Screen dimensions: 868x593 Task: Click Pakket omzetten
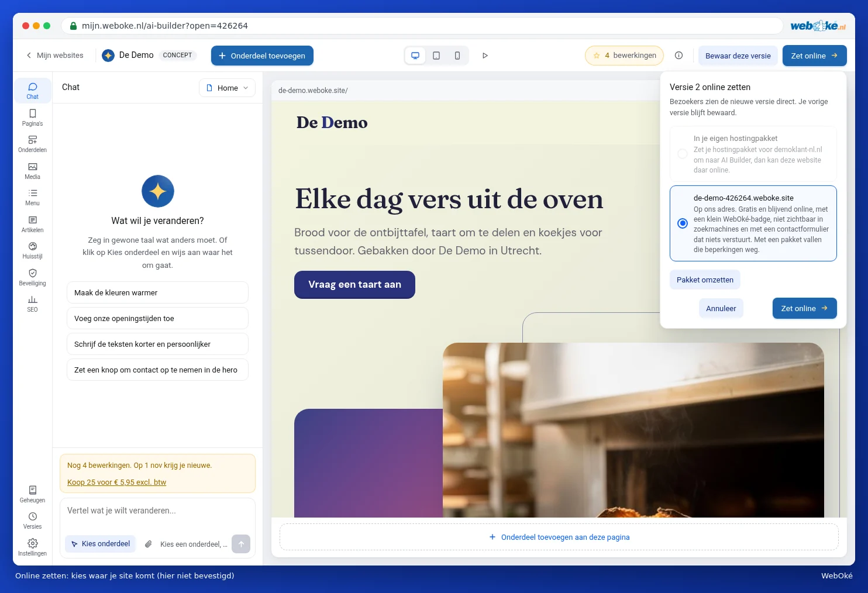point(705,280)
